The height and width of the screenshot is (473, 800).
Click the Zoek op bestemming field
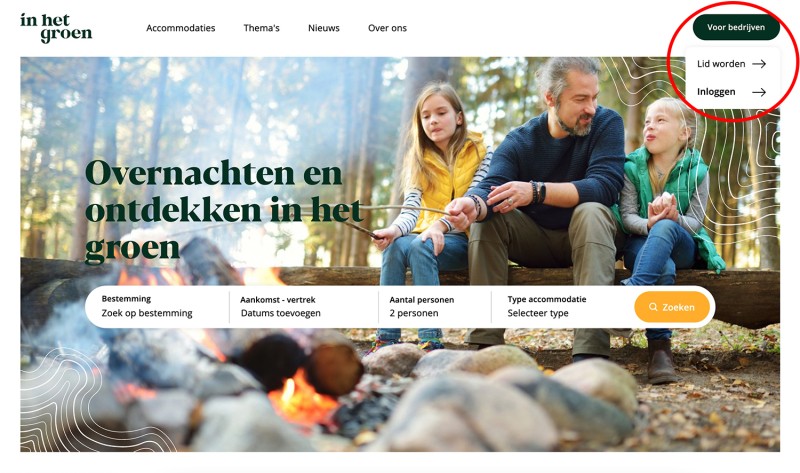coord(147,313)
